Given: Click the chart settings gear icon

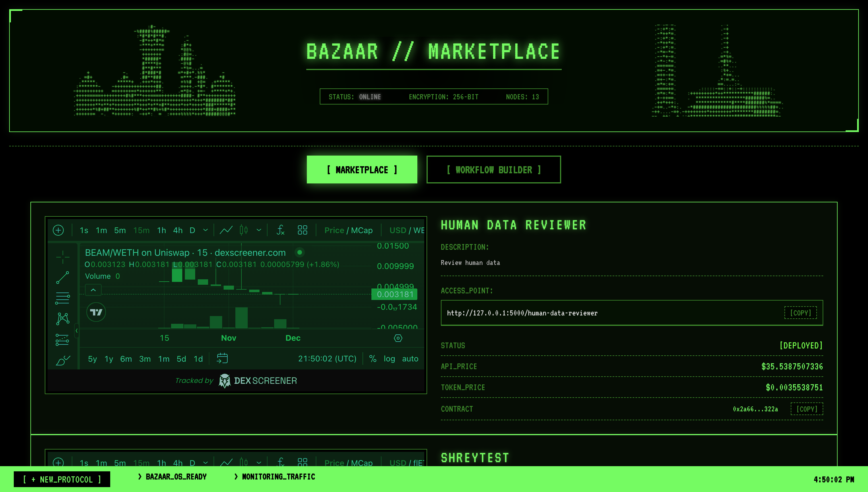Looking at the screenshot, I should tap(398, 338).
